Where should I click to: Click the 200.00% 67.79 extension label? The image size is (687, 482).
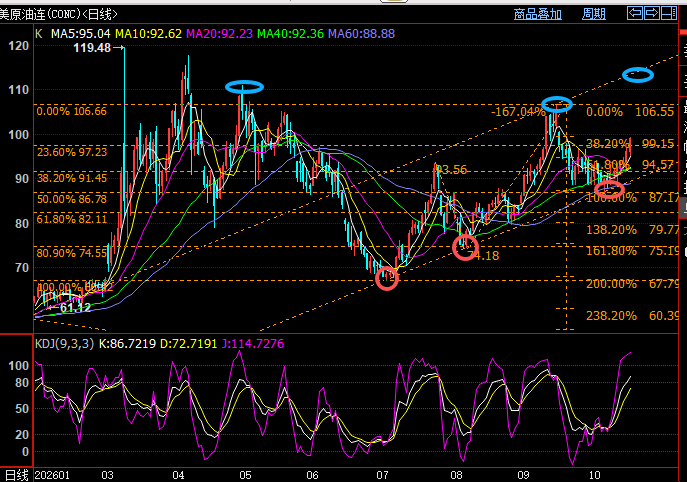(x=633, y=284)
